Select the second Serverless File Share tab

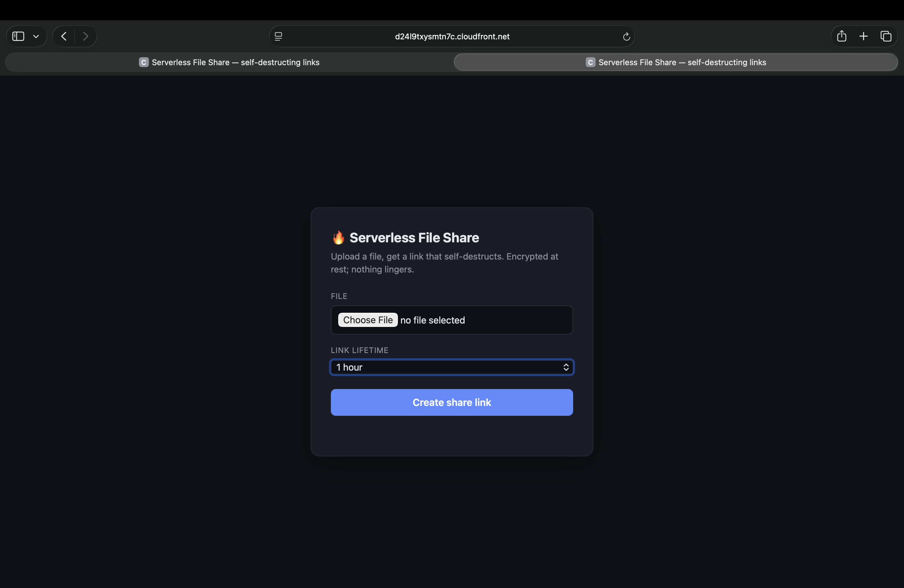pyautogui.click(x=676, y=62)
